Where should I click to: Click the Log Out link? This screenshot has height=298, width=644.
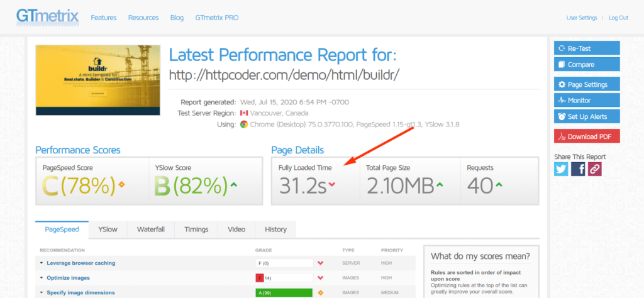coord(619,18)
